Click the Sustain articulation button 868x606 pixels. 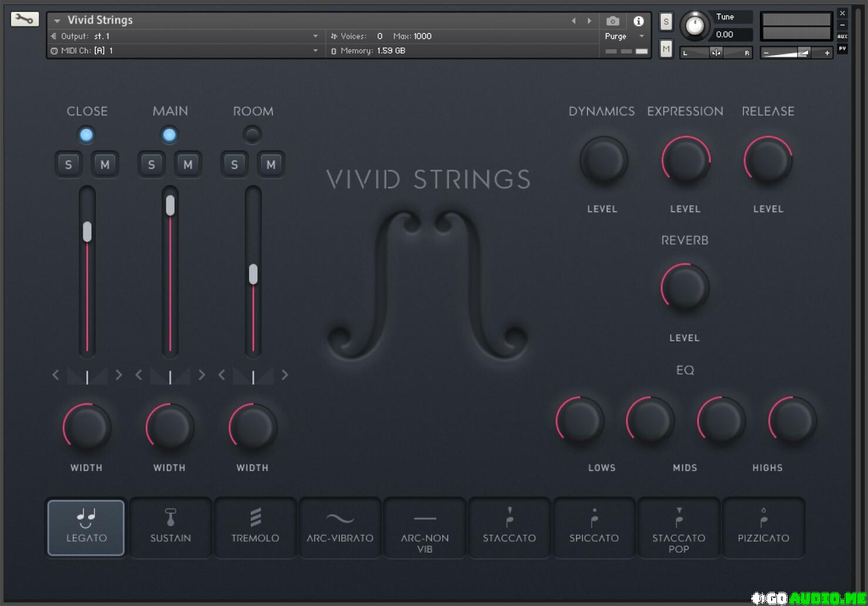click(x=170, y=527)
